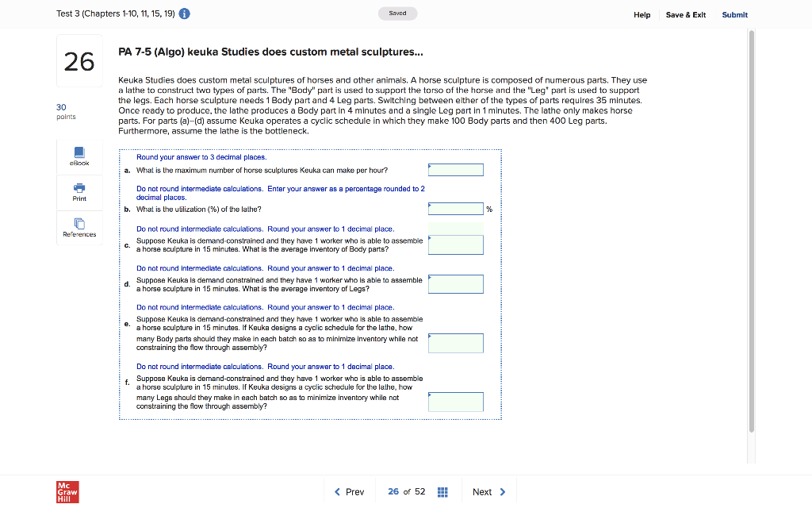Open the Help link

coord(642,15)
